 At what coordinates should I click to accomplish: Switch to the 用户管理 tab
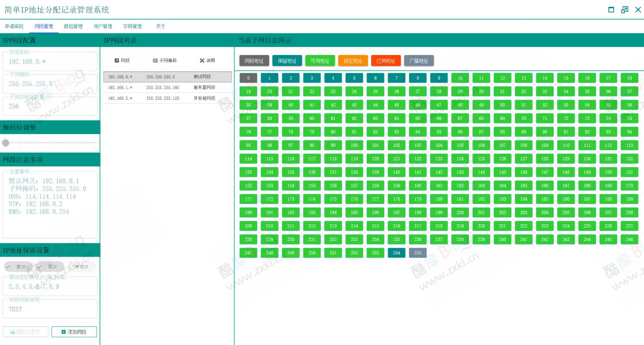pyautogui.click(x=103, y=26)
